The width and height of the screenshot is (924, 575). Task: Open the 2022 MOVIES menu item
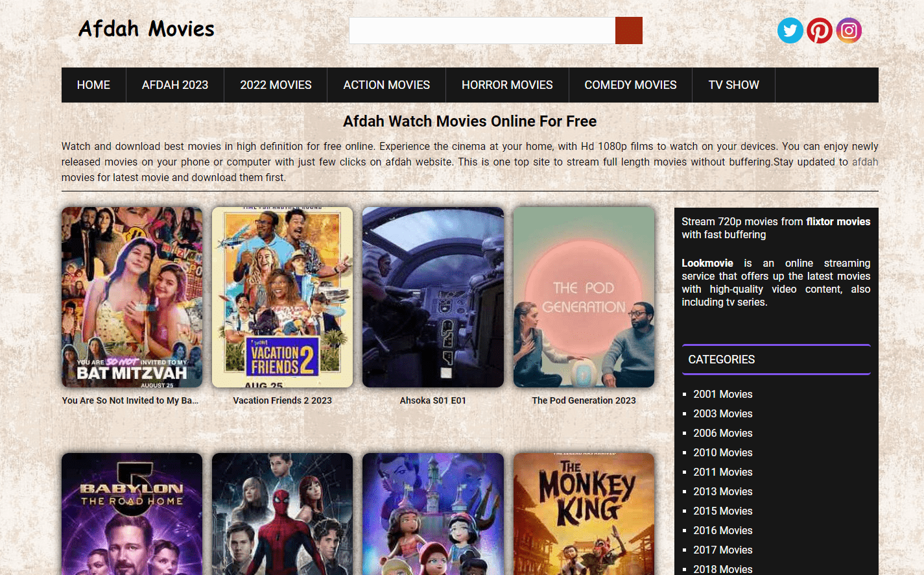276,85
